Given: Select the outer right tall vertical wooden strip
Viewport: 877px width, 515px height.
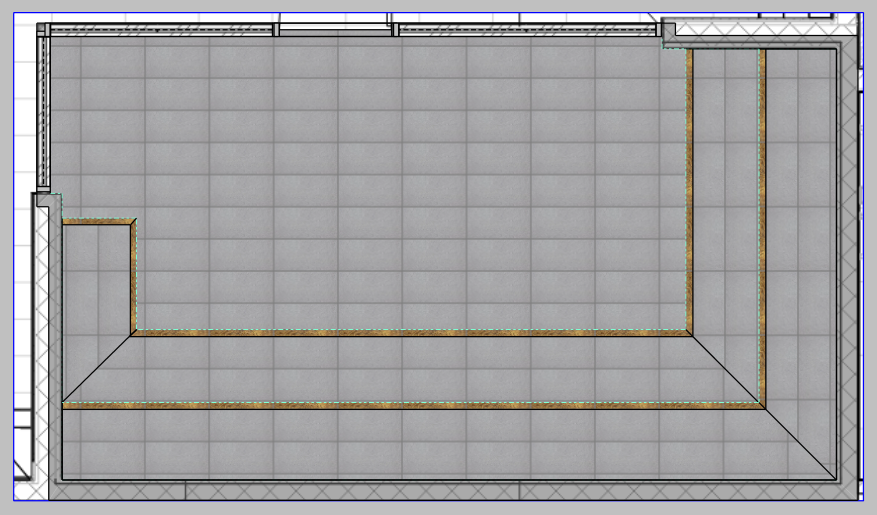Looking at the screenshot, I should tap(762, 229).
